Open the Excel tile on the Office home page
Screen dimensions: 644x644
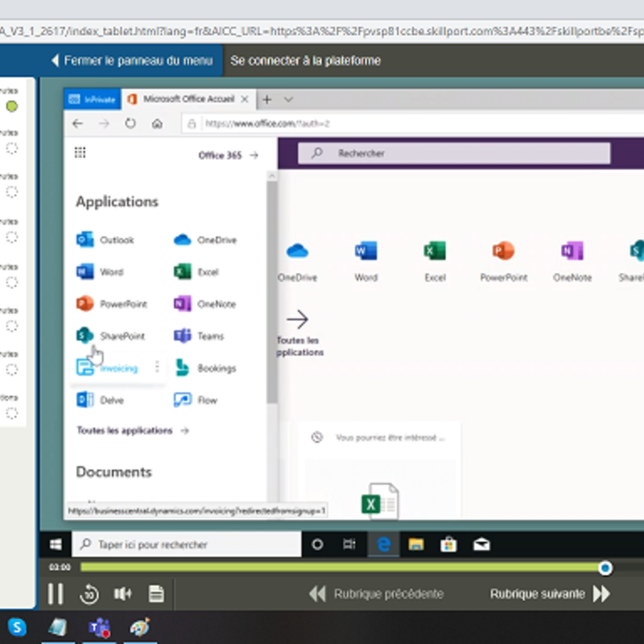click(x=435, y=261)
